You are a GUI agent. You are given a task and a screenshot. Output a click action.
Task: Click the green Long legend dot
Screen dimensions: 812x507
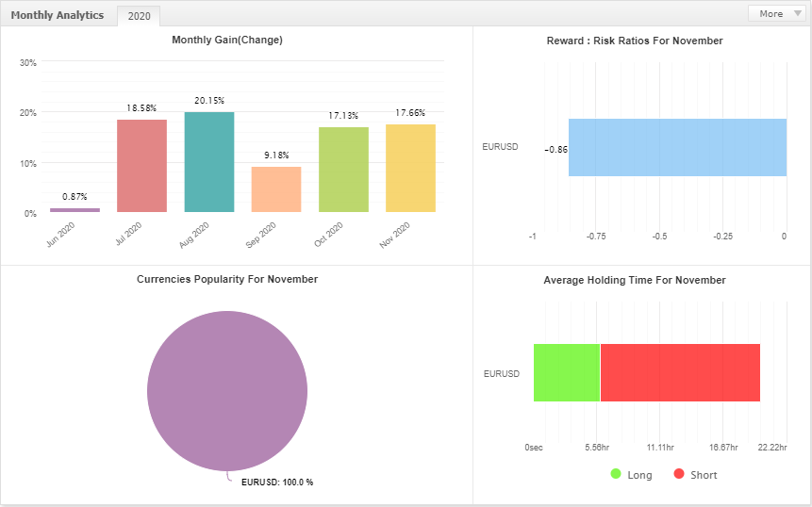(616, 473)
